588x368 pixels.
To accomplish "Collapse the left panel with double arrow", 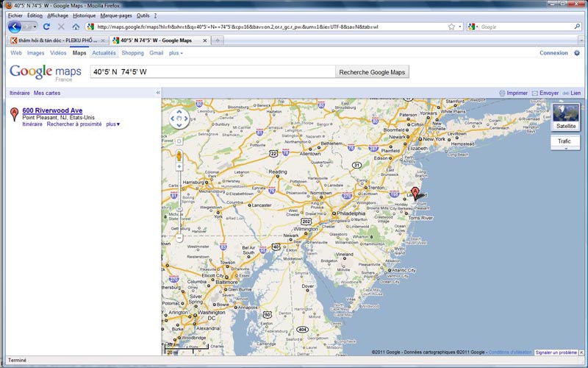I will point(158,93).
